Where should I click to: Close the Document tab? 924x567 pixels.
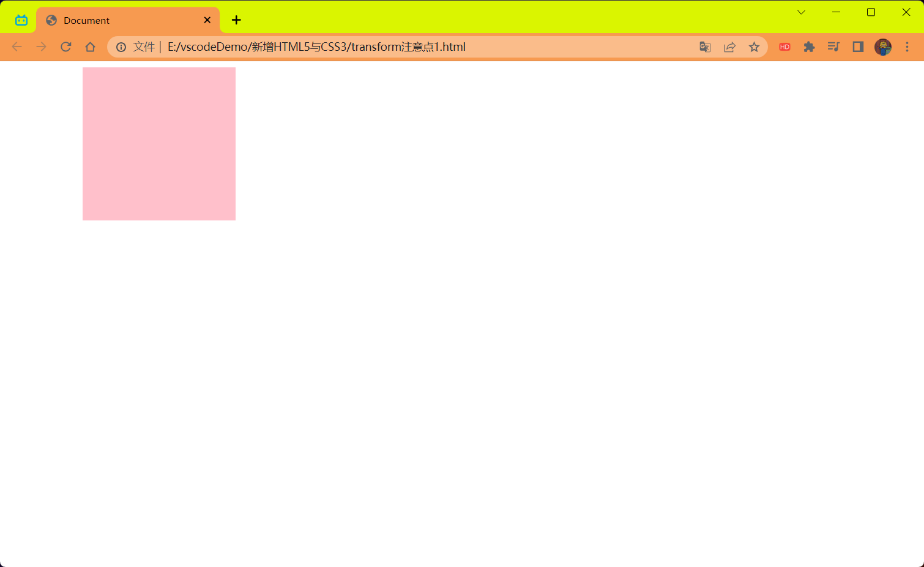[x=207, y=20]
